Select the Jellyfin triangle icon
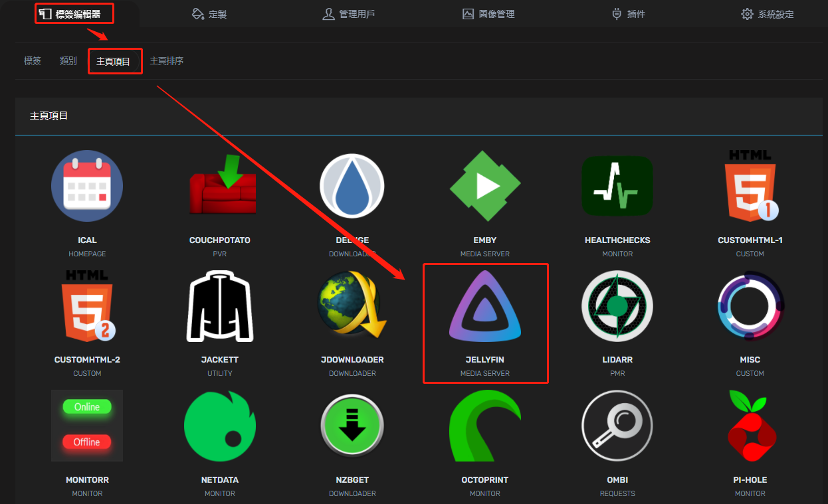This screenshot has height=504, width=828. (485, 305)
